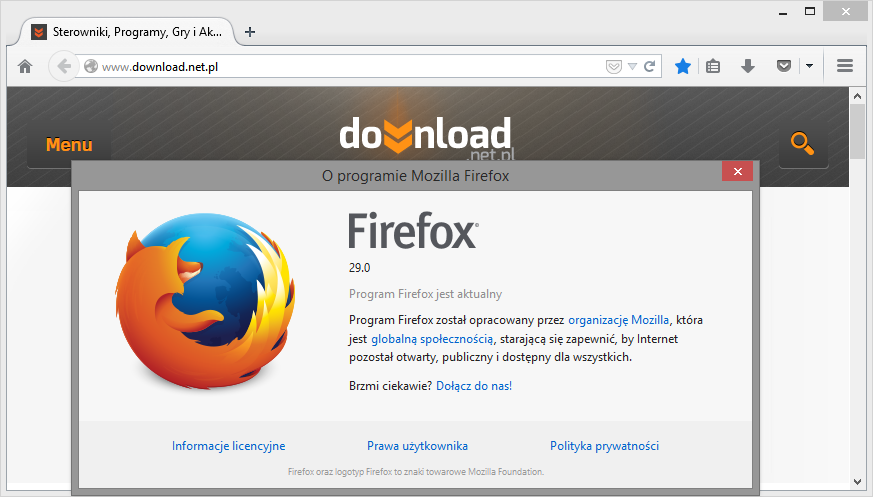Show the bookmarks list icon
Screen dimensions: 873x497
tap(713, 67)
